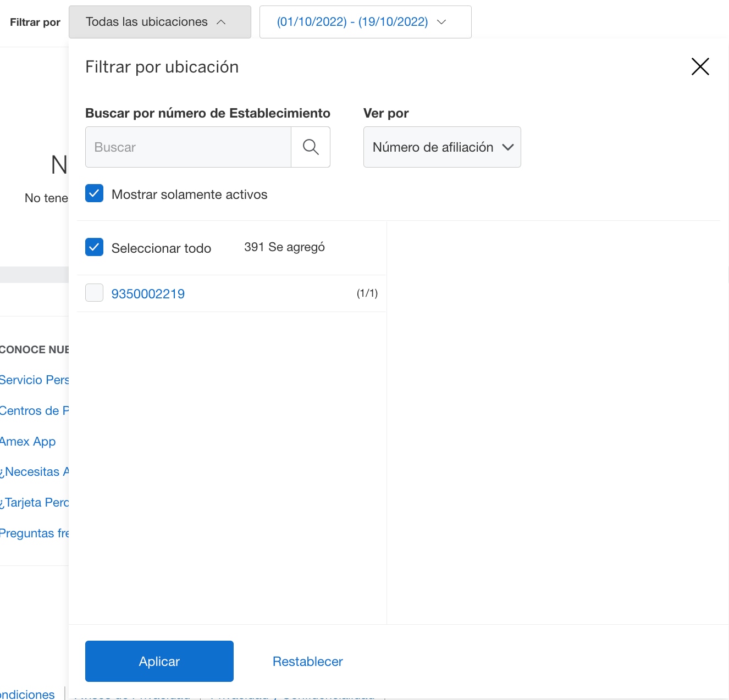Click the 391 Se agregó label

[x=284, y=247]
